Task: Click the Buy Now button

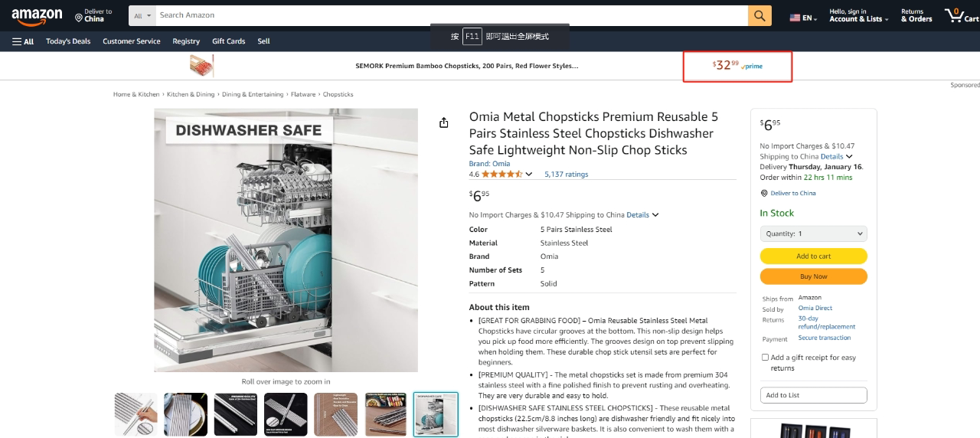Action: 813,276
